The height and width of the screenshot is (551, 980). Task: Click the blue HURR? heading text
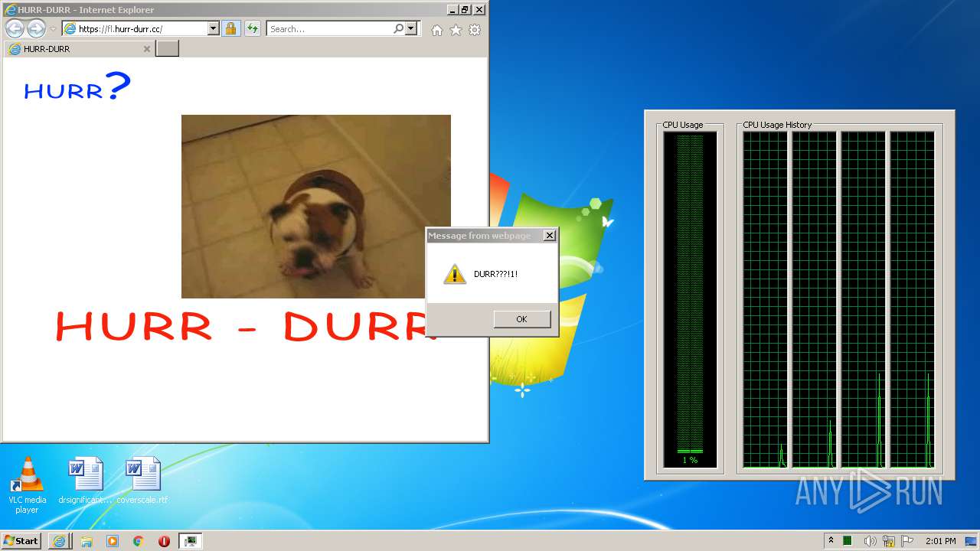(77, 87)
